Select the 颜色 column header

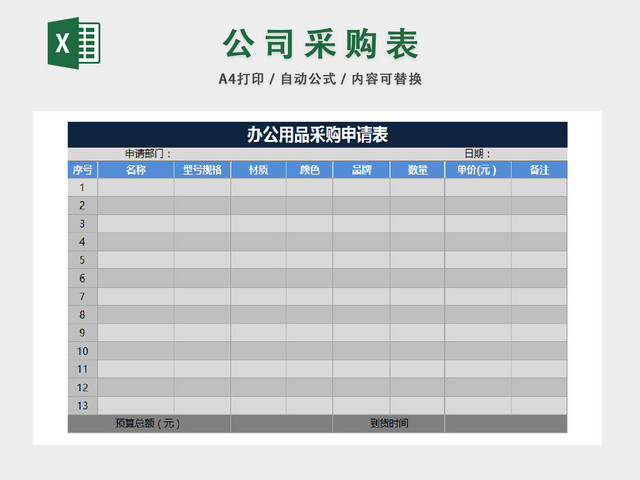pos(309,170)
